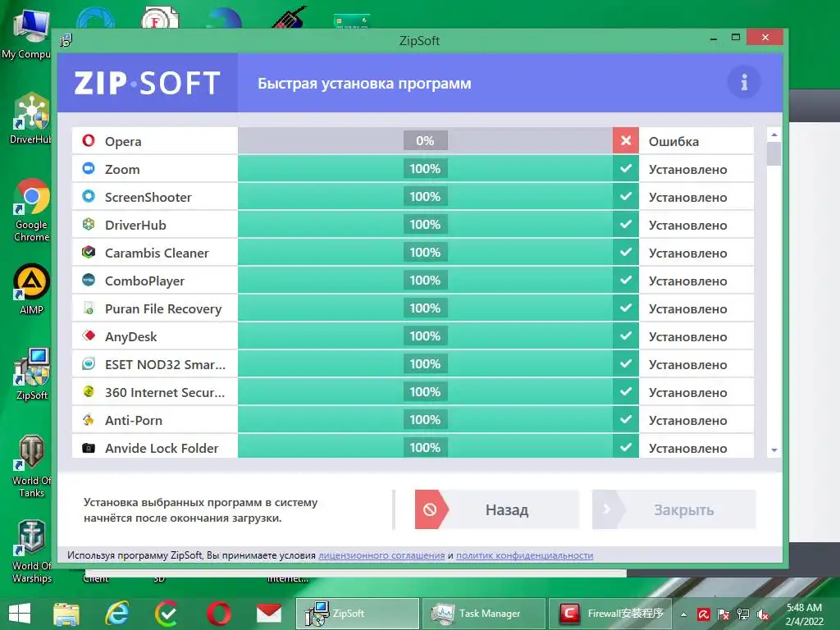Switch to the Firewall installer taskbar item
This screenshot has width=840, height=630.
coord(610,614)
